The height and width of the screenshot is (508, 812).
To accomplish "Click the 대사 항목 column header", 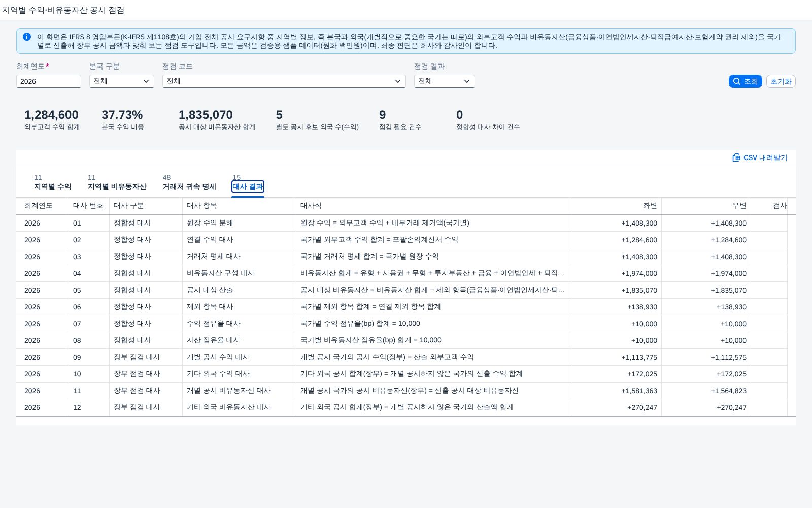I will click(239, 206).
